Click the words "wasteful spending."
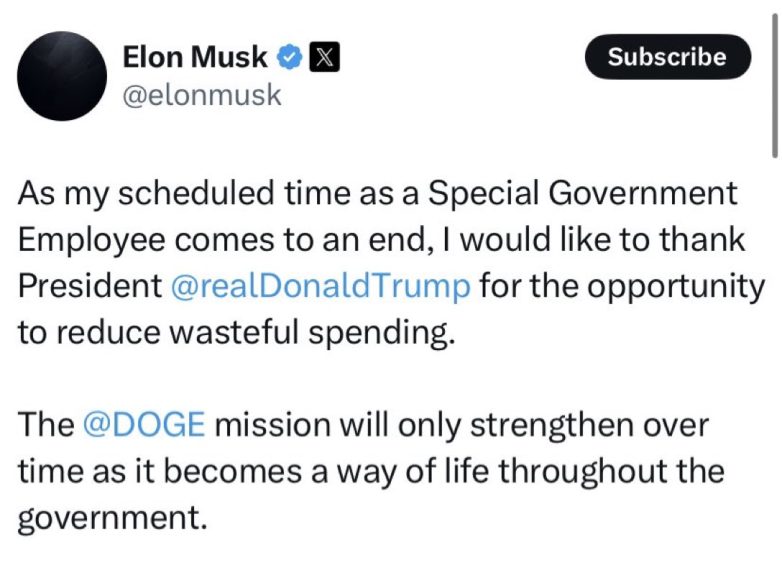The height and width of the screenshot is (583, 782). 312,333
